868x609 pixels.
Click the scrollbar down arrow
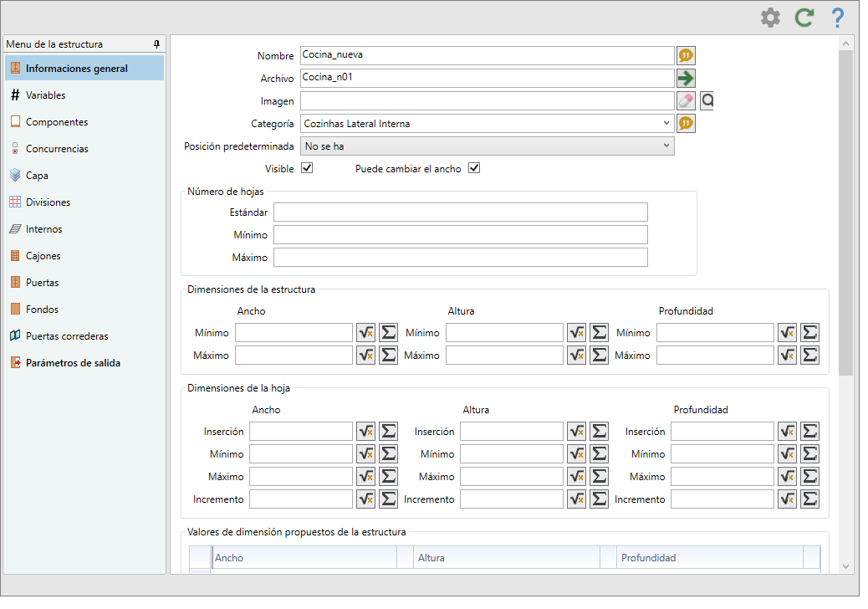coord(845,566)
